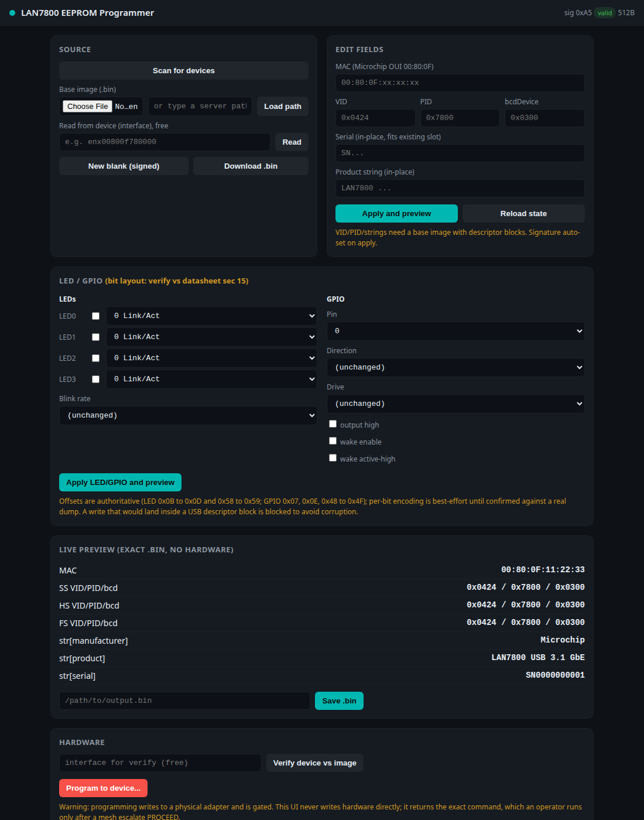Click the Download .bin button
The width and height of the screenshot is (644, 820).
point(251,166)
